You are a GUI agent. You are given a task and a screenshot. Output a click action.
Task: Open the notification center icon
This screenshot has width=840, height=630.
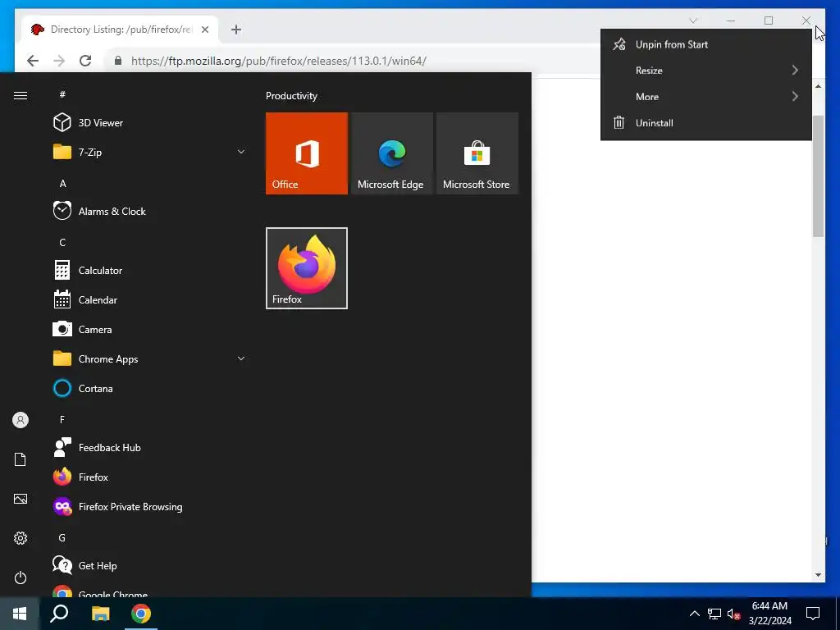(813, 614)
